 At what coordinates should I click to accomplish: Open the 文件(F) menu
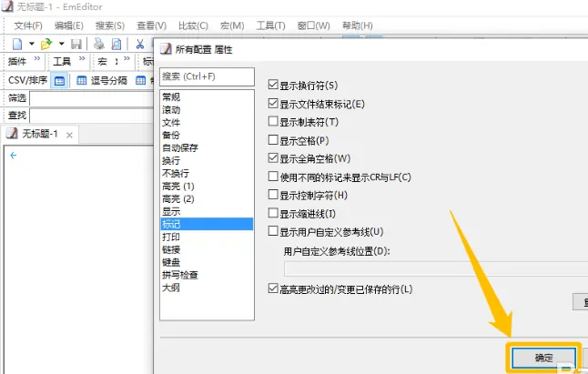point(28,25)
